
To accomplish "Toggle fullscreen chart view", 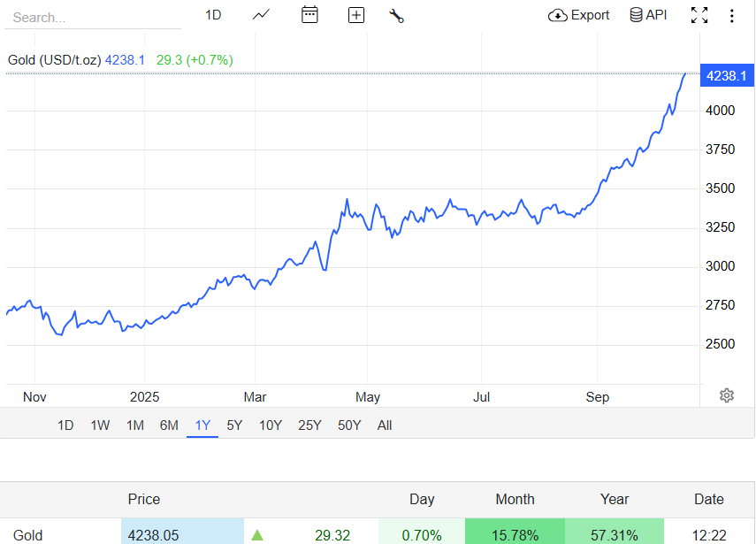I will tap(699, 15).
